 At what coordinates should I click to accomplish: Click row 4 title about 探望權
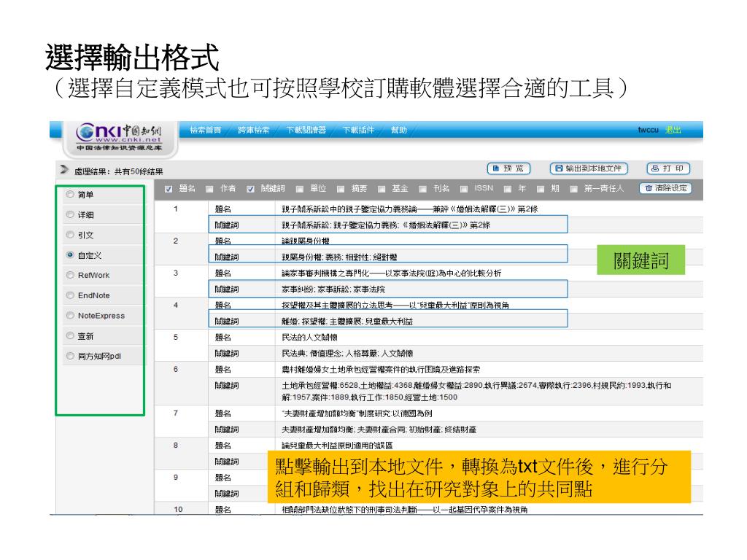pyautogui.click(x=395, y=306)
